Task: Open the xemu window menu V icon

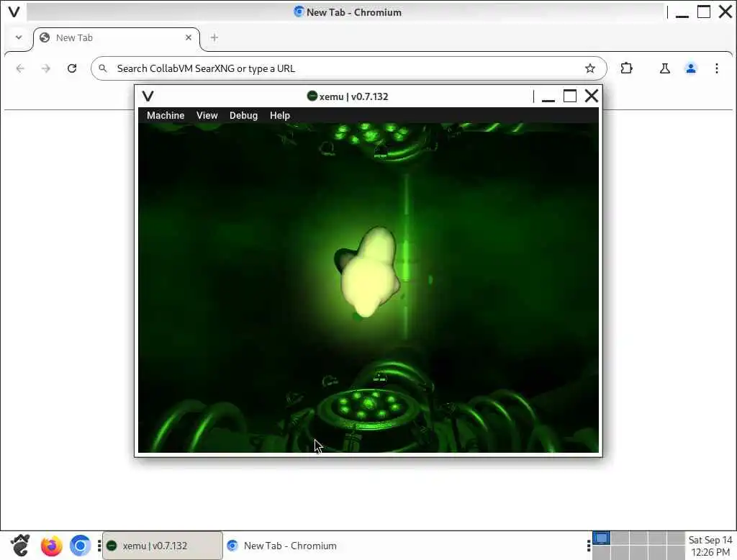Action: (148, 96)
